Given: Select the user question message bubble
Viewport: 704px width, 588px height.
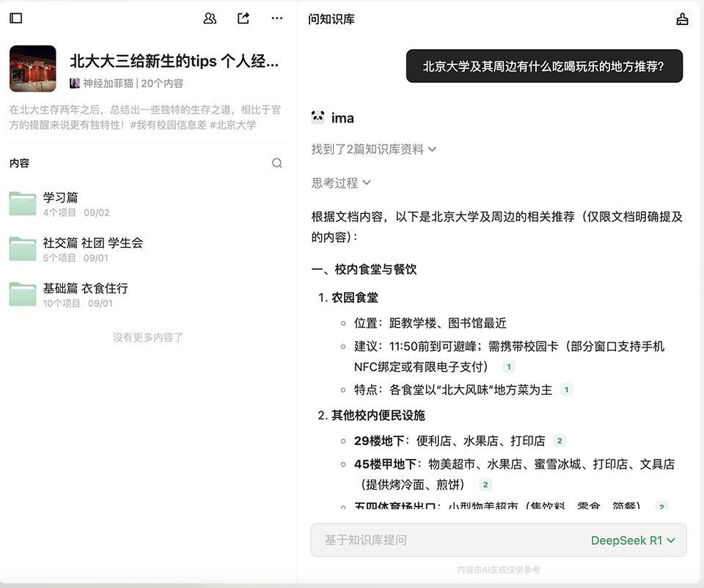Looking at the screenshot, I should click(544, 66).
